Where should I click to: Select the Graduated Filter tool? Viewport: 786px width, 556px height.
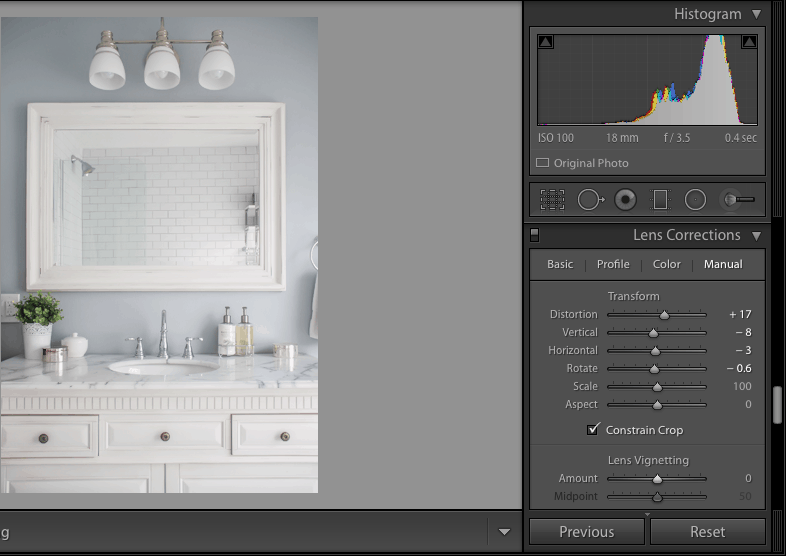[660, 200]
